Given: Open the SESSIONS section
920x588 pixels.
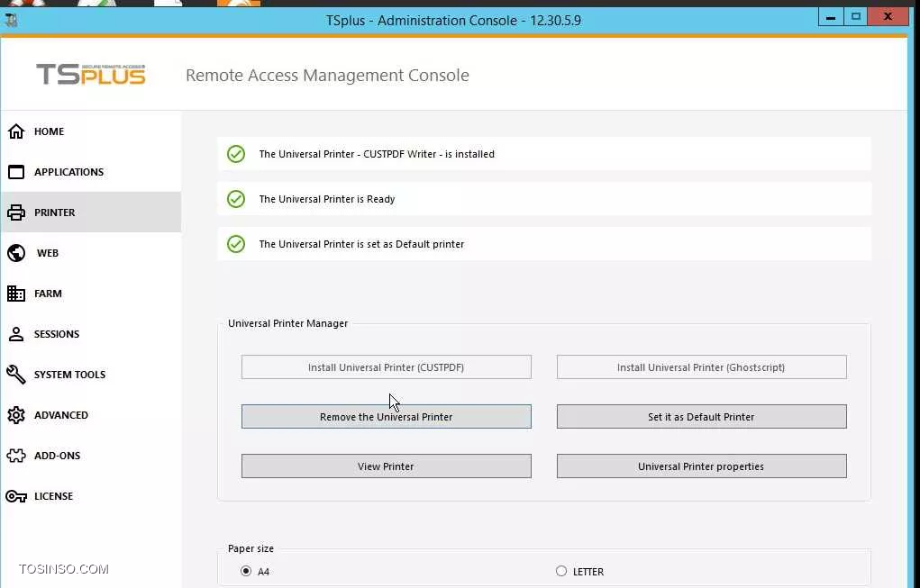Looking at the screenshot, I should (57, 334).
